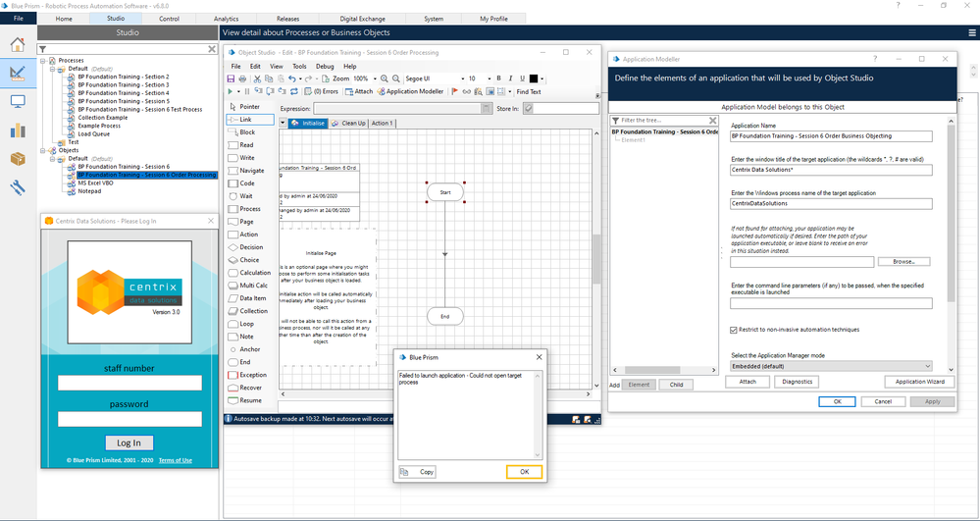Image resolution: width=980 pixels, height=521 pixels.
Task: Open the Control tab in Blue Prism
Action: [169, 19]
